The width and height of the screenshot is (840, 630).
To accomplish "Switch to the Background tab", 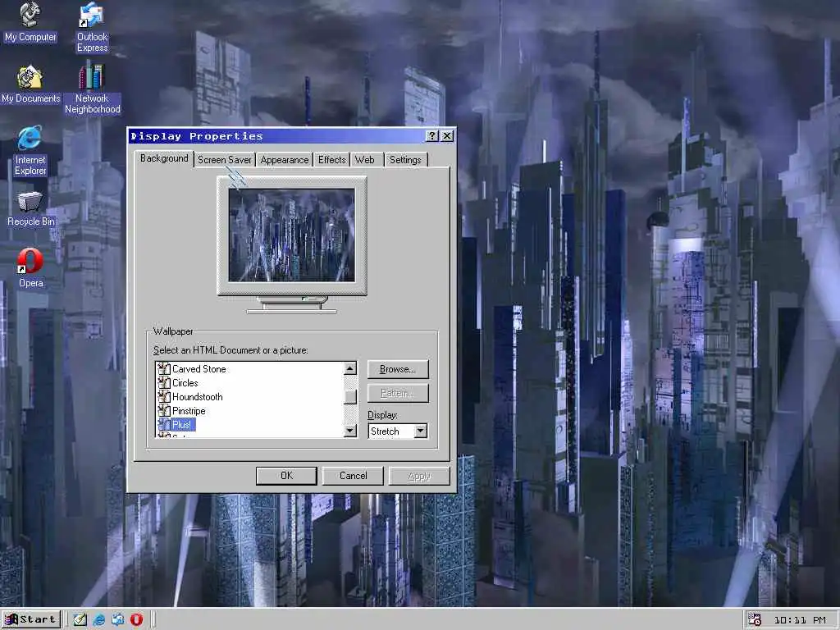I will pos(164,158).
